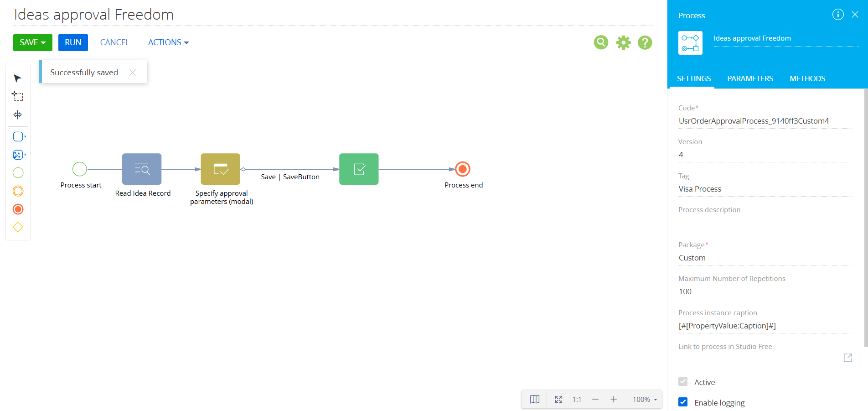The image size is (868, 411).
Task: Click the Save | SaveButton flow label
Action: (x=290, y=177)
